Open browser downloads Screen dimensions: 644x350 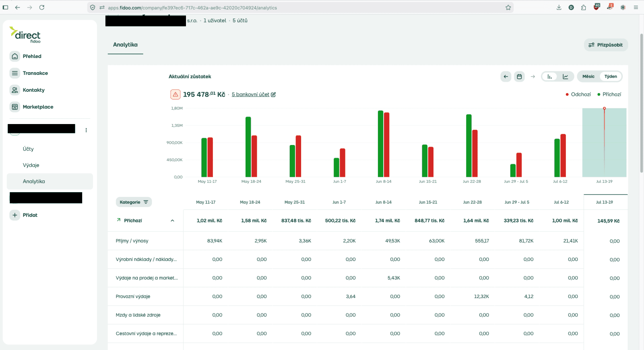tap(559, 7)
